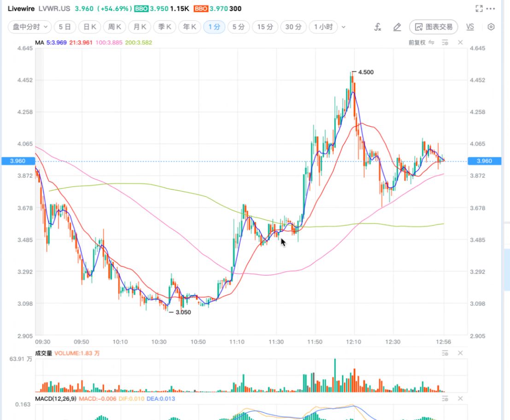The height and width of the screenshot is (420, 510).
Task: Enter fullscreen chart mode
Action: (479, 8)
